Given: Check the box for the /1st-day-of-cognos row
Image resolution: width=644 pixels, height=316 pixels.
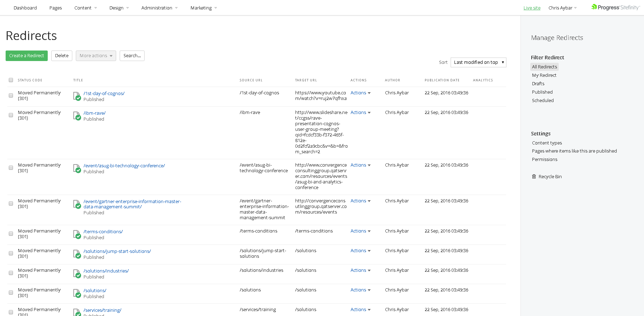Looking at the screenshot, I should pos(11,95).
